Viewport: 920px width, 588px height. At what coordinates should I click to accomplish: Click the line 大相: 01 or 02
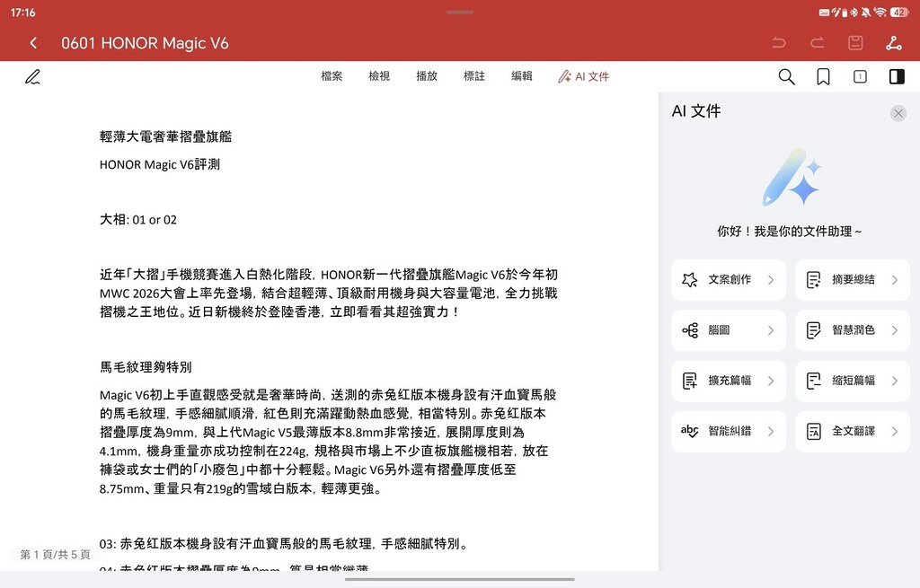pos(137,220)
